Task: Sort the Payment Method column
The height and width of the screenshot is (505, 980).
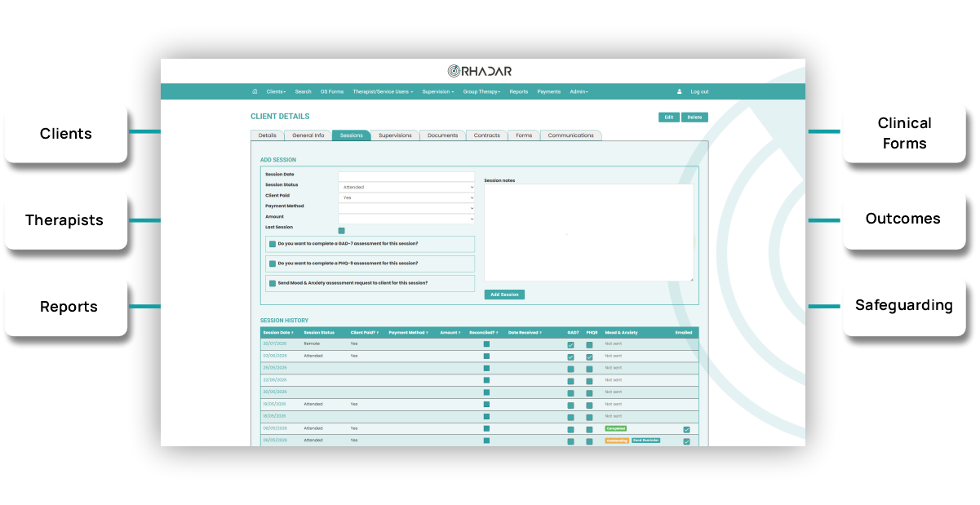Action: [408, 333]
